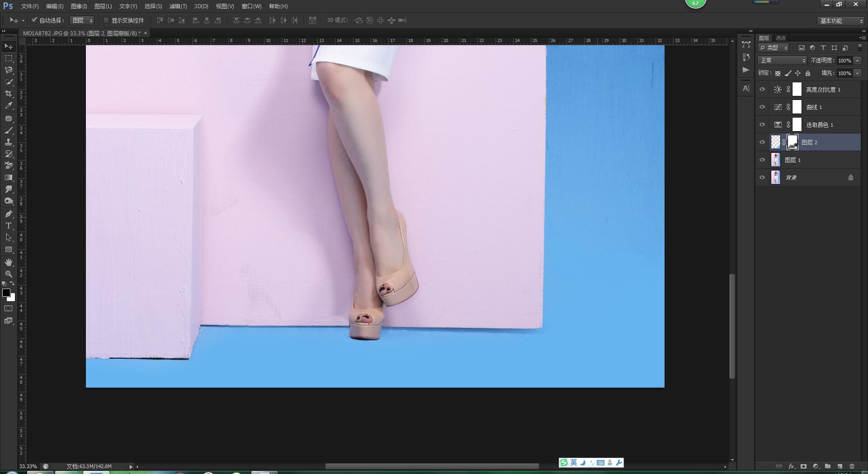Open the layer filter 类型 dropdown
This screenshot has width=868, height=474.
point(774,47)
